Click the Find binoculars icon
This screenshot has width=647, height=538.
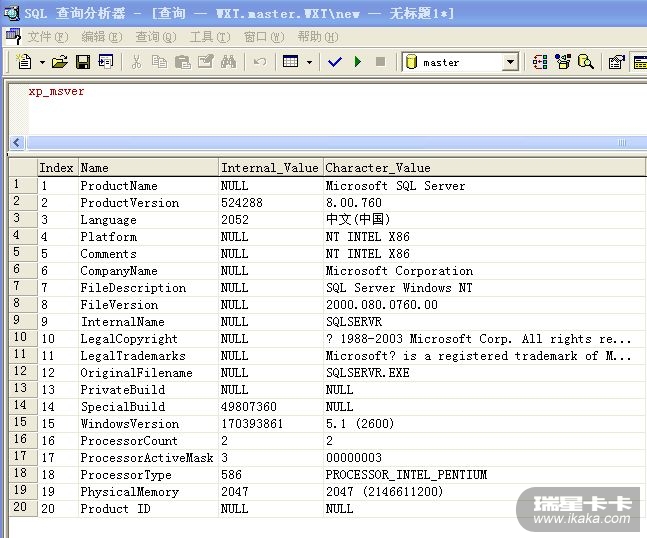point(229,62)
